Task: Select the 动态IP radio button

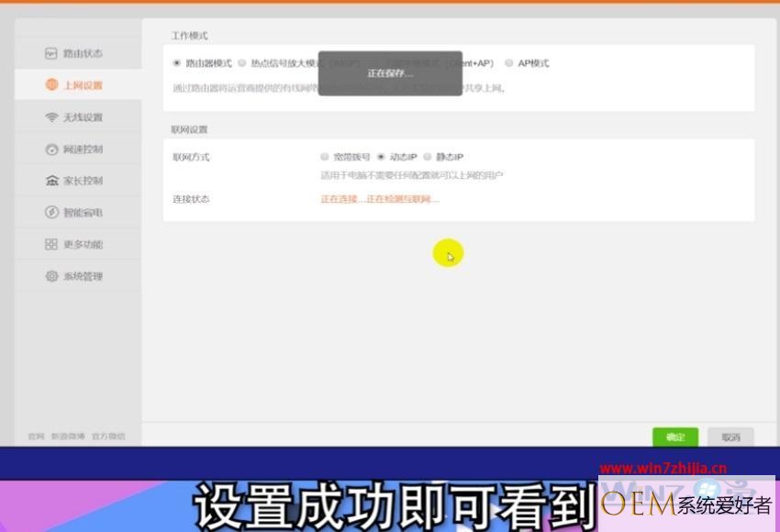Action: pos(381,157)
